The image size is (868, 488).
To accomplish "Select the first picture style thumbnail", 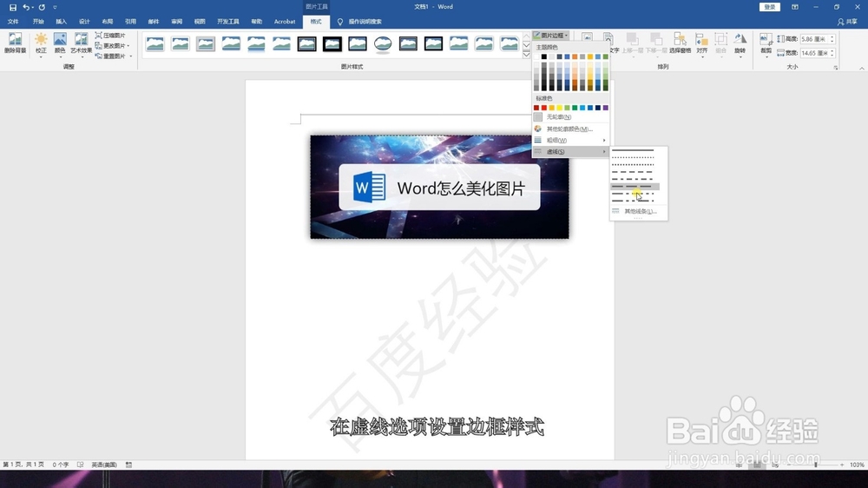I will [155, 43].
